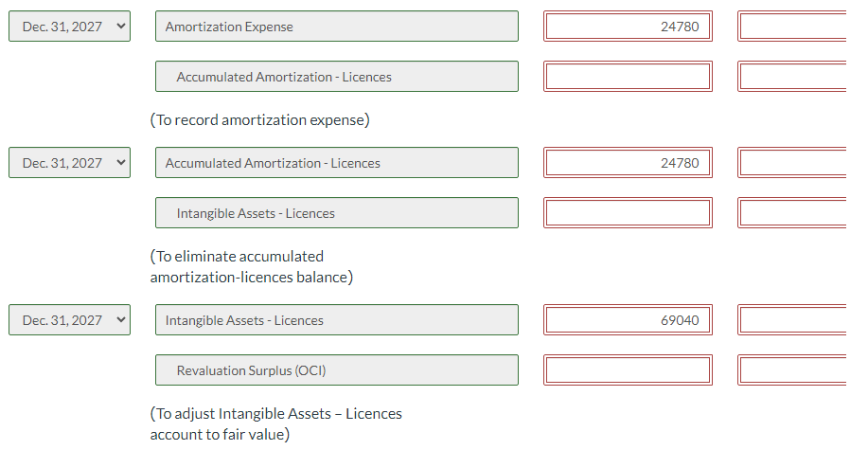Click credited Intangible Assets - Licences field in elimination entry
The image size is (868, 450).
click(337, 213)
